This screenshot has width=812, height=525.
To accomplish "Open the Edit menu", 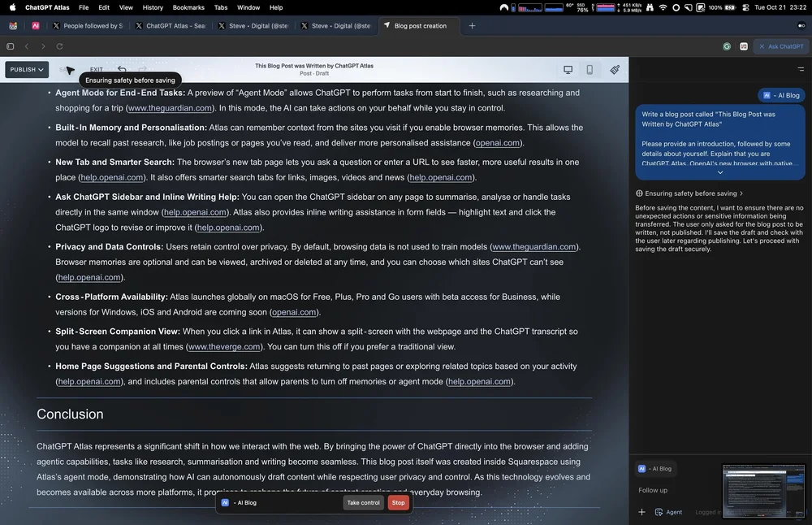I will [104, 7].
